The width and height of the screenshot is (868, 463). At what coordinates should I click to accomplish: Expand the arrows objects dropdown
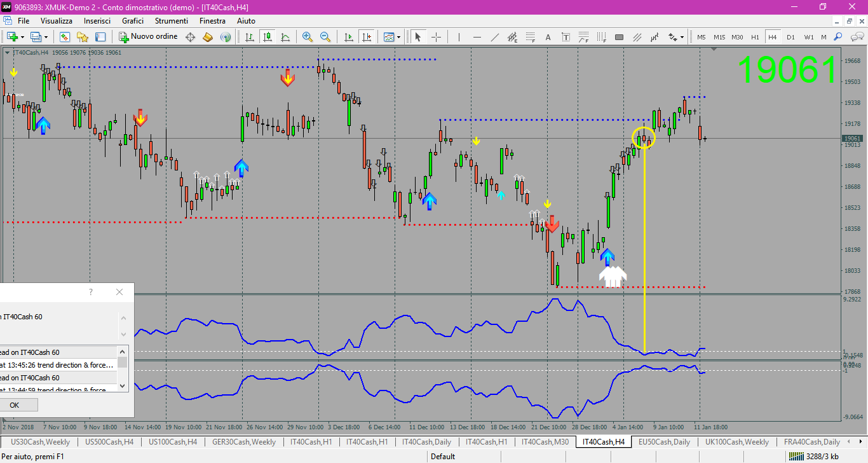(682, 37)
